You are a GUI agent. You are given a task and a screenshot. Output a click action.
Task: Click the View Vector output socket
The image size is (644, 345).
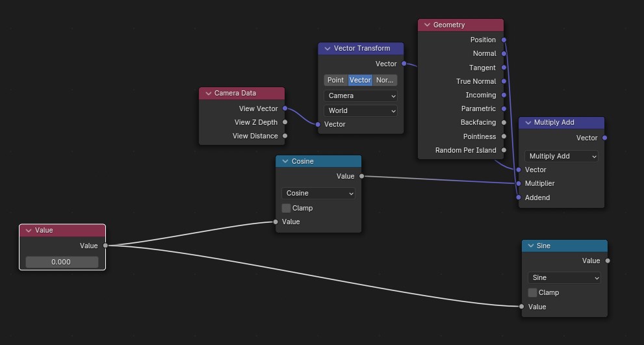point(285,109)
